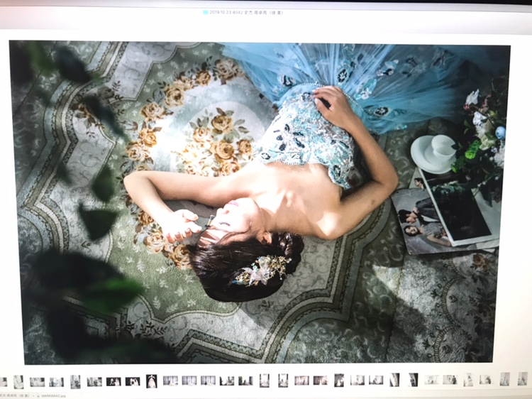Viewport: 532px width, 399px height.
Task: Open the fifth thumbnail from the right
Action: coord(450,380)
